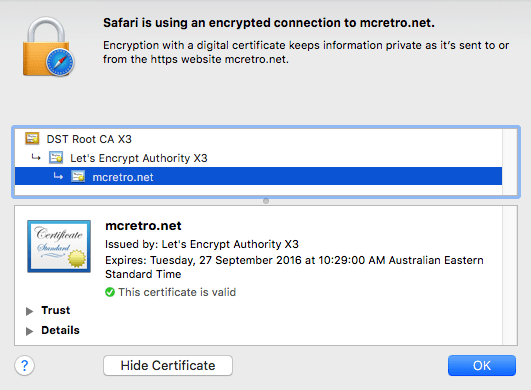Image resolution: width=531 pixels, height=390 pixels.
Task: Open help with the question mark button
Action: tap(24, 366)
